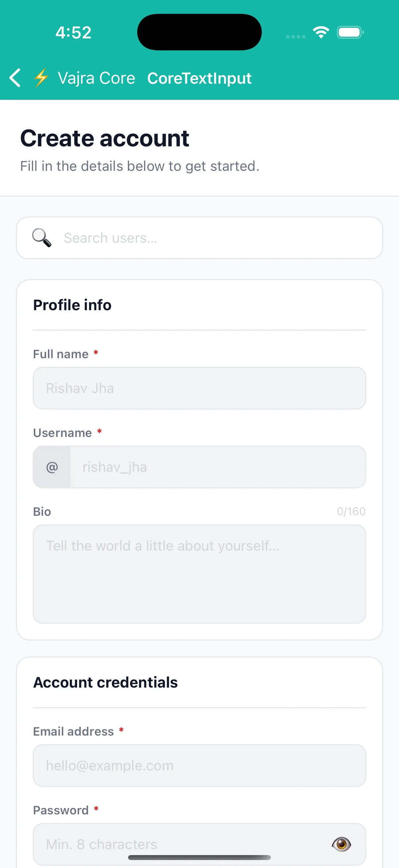The width and height of the screenshot is (399, 868).
Task: Tap the home indicator bar
Action: click(199, 857)
